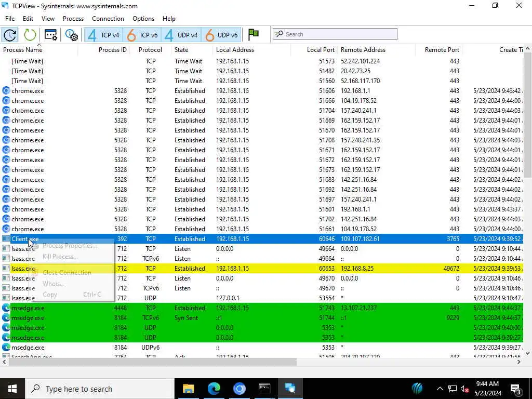Toggle the UDP v6 filter
532x399 pixels.
(221, 35)
